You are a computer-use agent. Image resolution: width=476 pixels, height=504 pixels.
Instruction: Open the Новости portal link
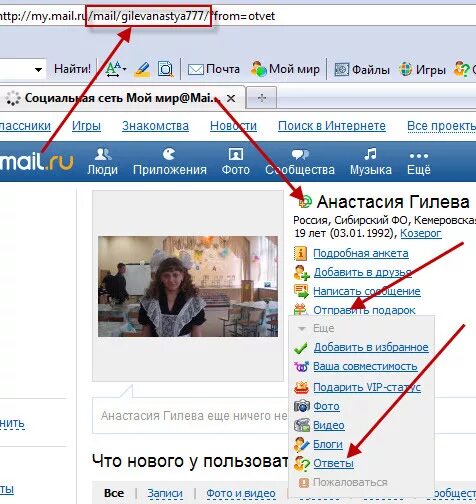point(233,126)
